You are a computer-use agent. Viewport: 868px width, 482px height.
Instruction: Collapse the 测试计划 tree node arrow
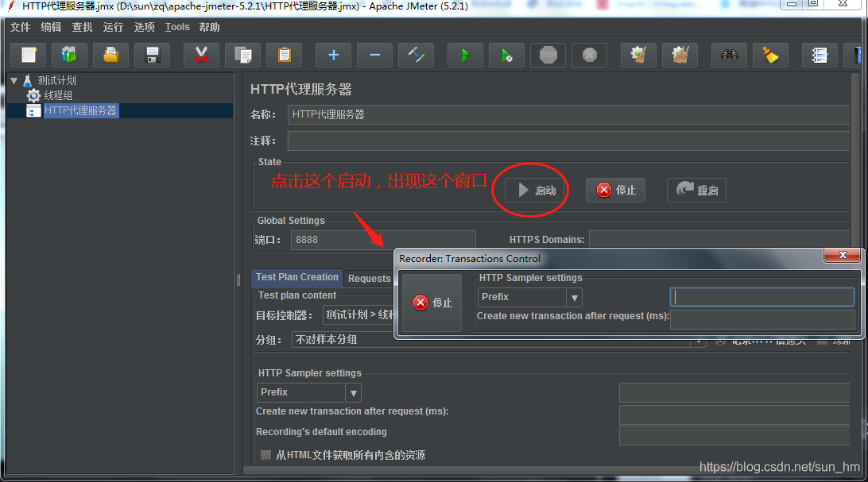coord(14,81)
